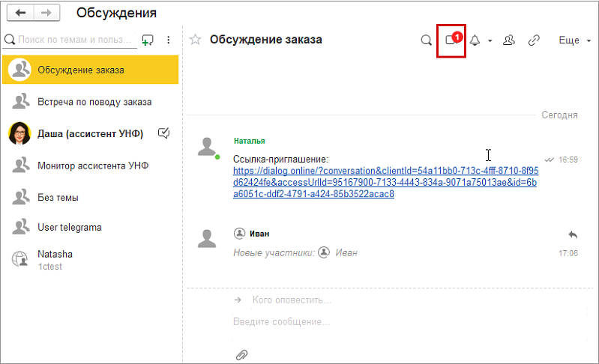Attach a file with the paperclip icon
599x364 pixels.
(x=241, y=355)
